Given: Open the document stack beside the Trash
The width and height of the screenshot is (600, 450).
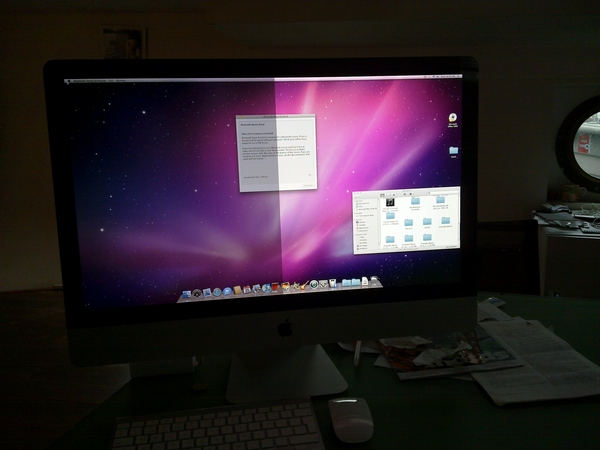Looking at the screenshot, I should coord(365,281).
